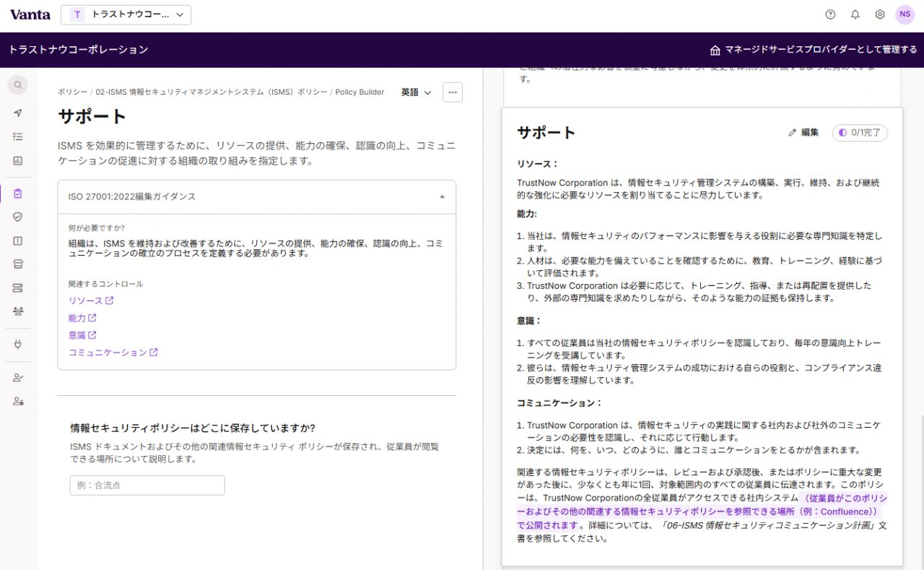Click the 0/1完了 progress badge
The width and height of the screenshot is (924, 570).
pyautogui.click(x=860, y=133)
